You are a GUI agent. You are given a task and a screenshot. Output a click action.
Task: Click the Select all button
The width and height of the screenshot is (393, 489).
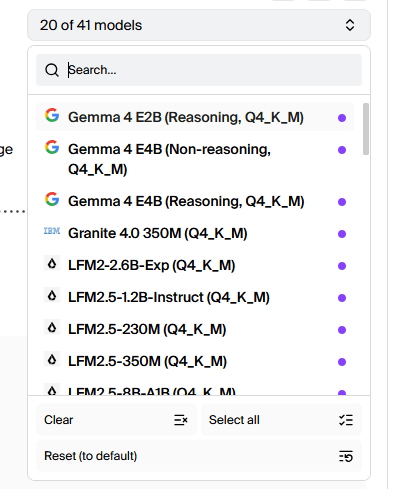click(x=281, y=420)
